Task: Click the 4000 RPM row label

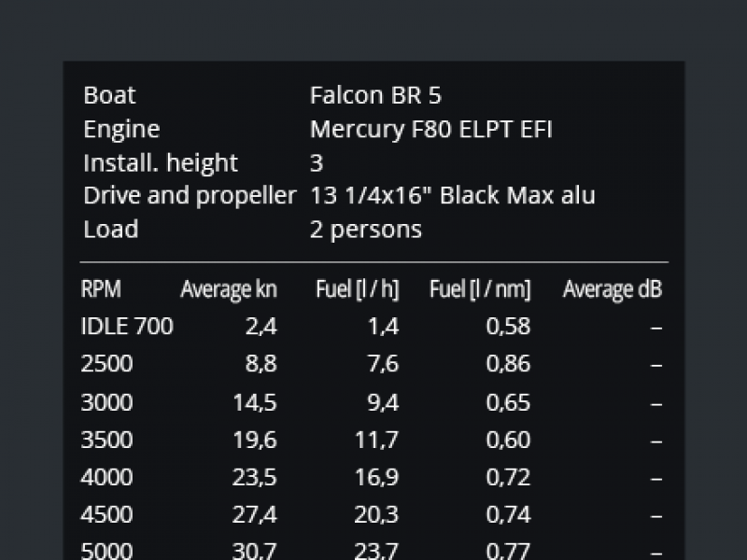Action: point(106,477)
